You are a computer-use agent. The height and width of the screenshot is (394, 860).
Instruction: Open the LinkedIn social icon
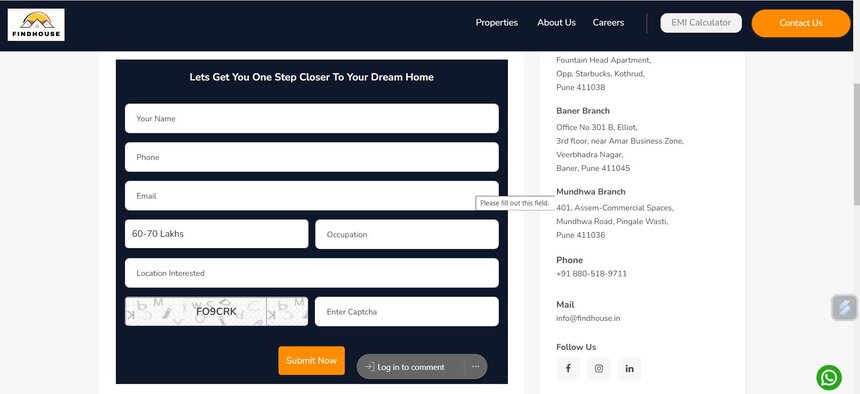[630, 369]
